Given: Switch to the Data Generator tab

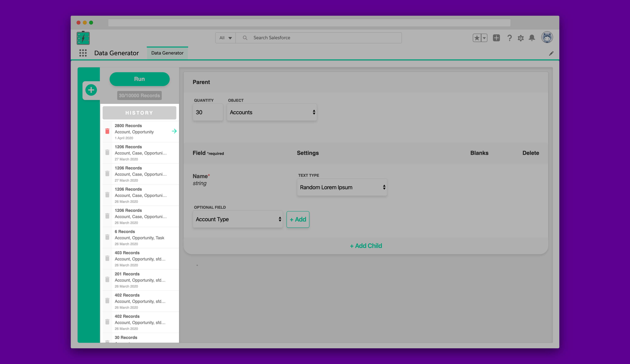Looking at the screenshot, I should tap(167, 53).
